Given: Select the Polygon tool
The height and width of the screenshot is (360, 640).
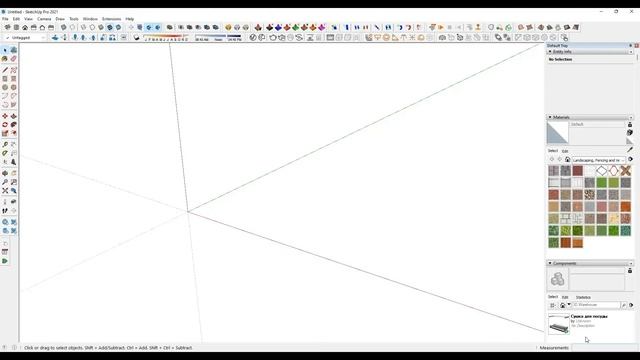Looking at the screenshot, I should pyautogui.click(x=13, y=87).
